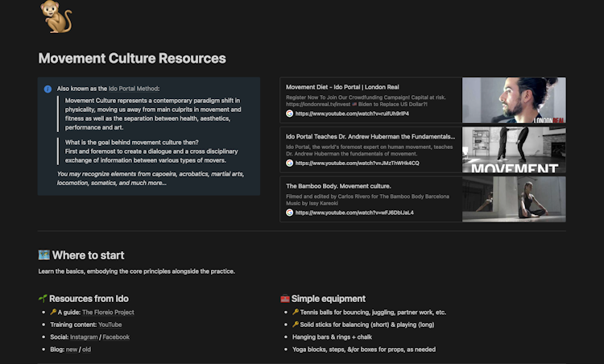Image resolution: width=604 pixels, height=364 pixels.
Task: Open Ido Portal Teaches Dr. Andrew Huberman bookmark
Action: [x=370, y=137]
